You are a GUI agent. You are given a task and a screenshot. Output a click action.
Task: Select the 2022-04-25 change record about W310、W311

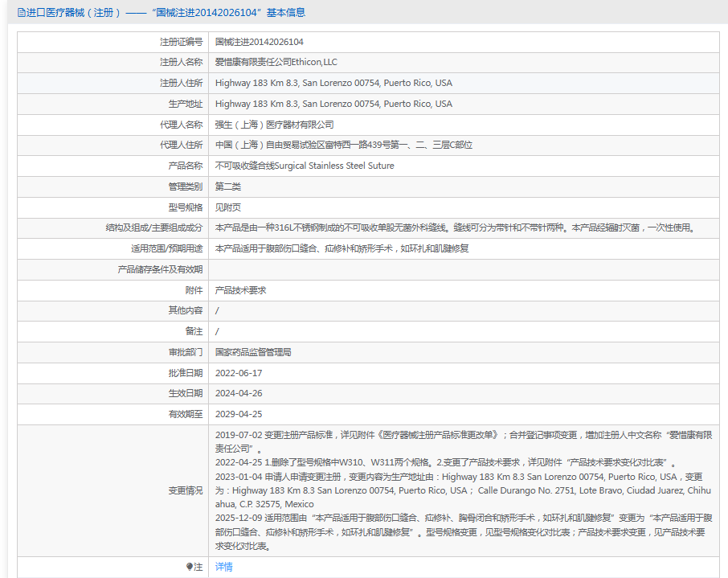(x=446, y=463)
